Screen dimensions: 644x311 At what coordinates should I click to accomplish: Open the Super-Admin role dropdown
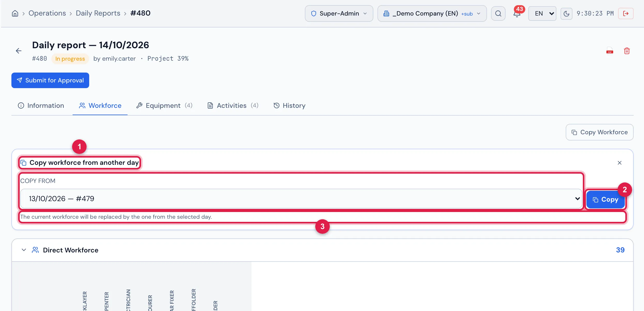tap(339, 13)
